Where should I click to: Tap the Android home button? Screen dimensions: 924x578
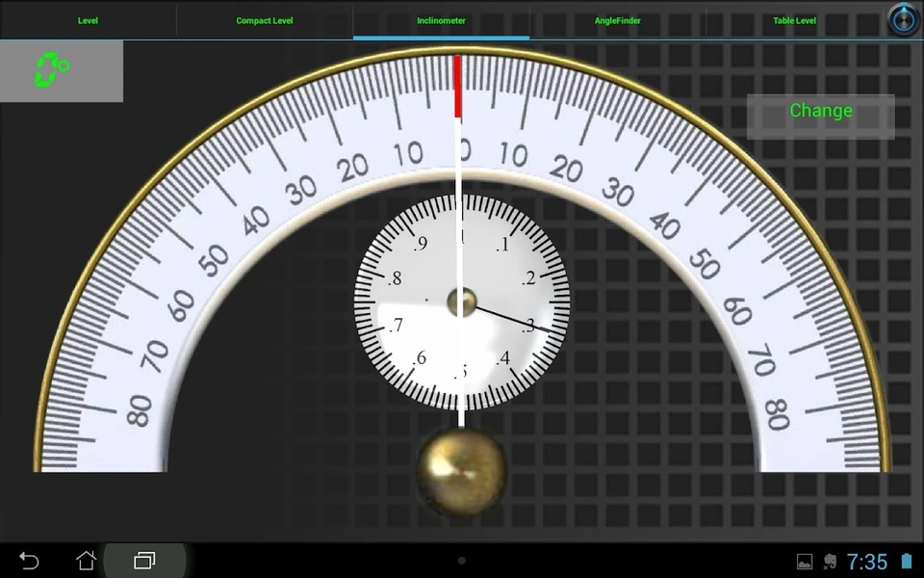click(x=86, y=561)
